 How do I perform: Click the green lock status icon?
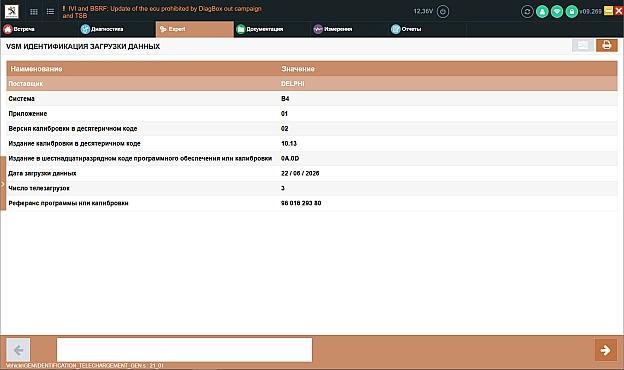(x=571, y=12)
